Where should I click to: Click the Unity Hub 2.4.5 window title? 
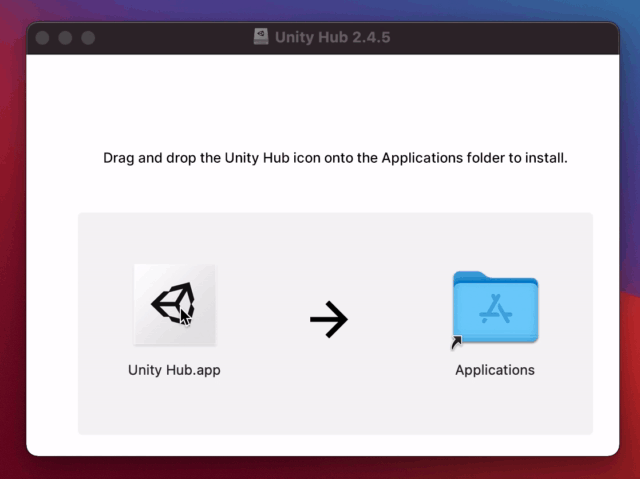tap(333, 37)
